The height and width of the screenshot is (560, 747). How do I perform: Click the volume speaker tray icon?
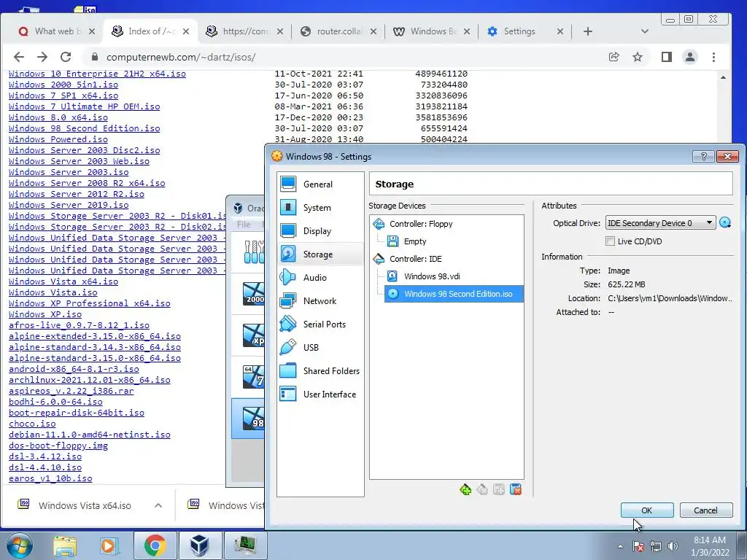673,546
